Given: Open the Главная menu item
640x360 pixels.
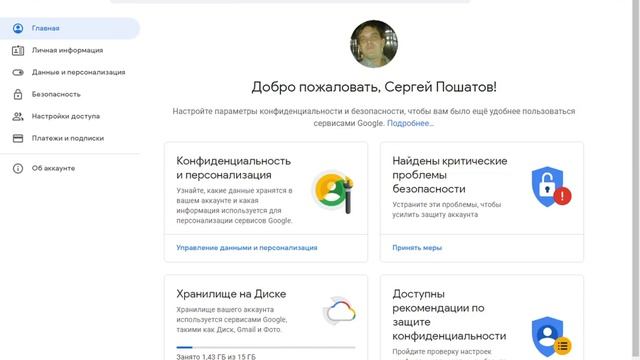Looking at the screenshot, I should click(70, 28).
